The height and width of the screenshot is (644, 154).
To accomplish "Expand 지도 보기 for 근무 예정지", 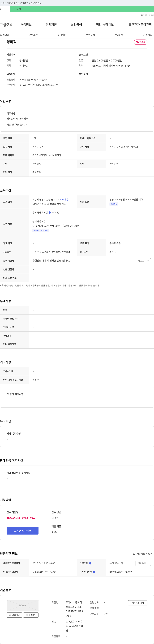I will pyautogui.click(x=143, y=261).
